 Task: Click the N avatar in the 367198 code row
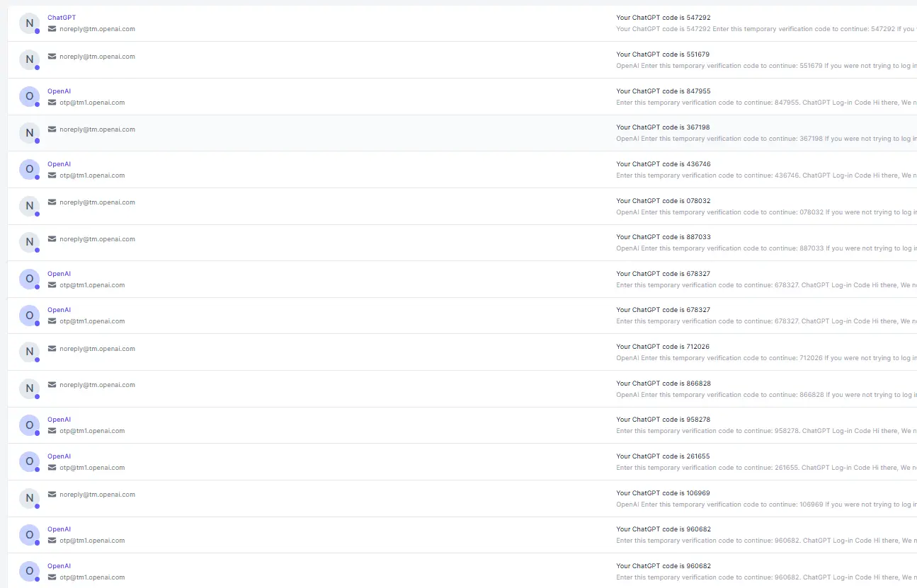(29, 133)
